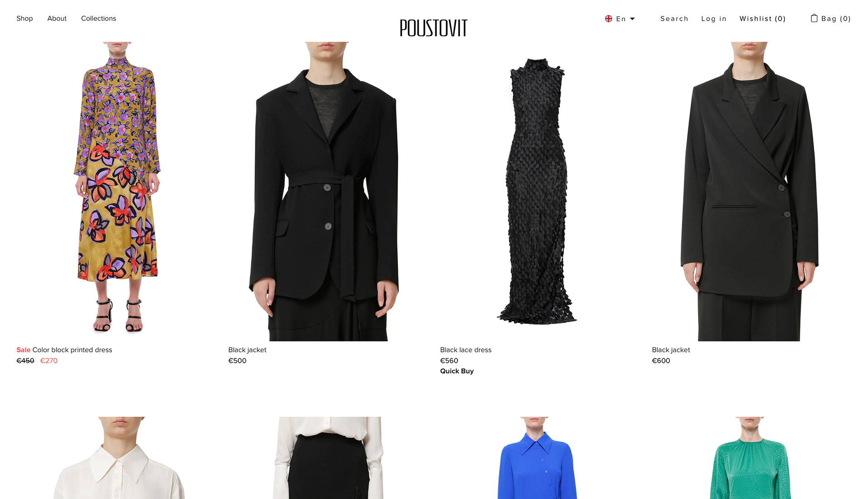Click the UK flag language icon
The image size is (868, 499).
click(609, 19)
